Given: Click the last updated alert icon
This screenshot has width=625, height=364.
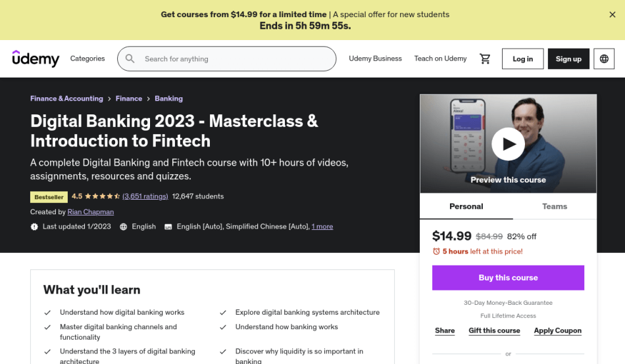Looking at the screenshot, I should tap(34, 227).
